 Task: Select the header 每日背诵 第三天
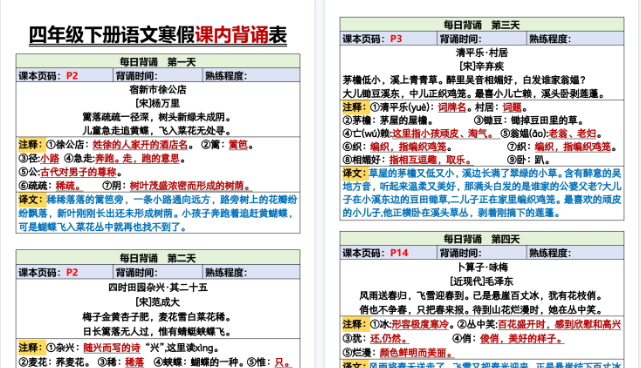pyautogui.click(x=482, y=25)
